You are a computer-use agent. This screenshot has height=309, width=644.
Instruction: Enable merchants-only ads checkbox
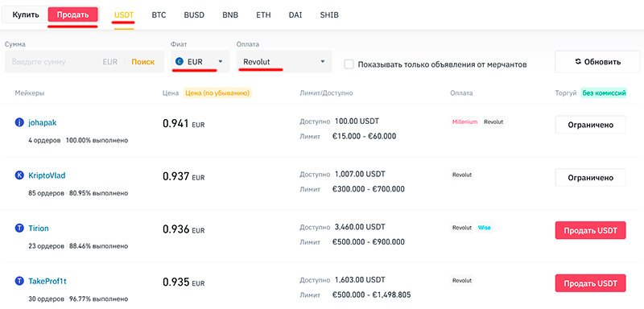pyautogui.click(x=349, y=64)
